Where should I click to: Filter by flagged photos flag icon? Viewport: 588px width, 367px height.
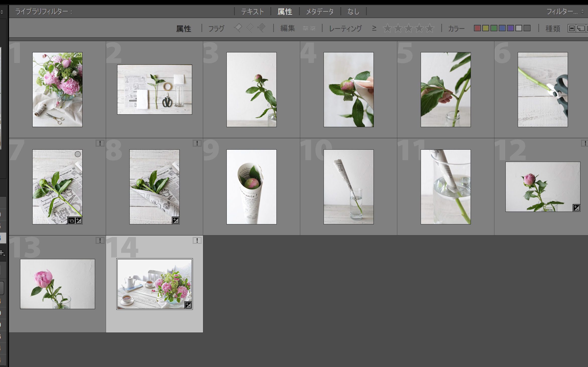(x=238, y=28)
